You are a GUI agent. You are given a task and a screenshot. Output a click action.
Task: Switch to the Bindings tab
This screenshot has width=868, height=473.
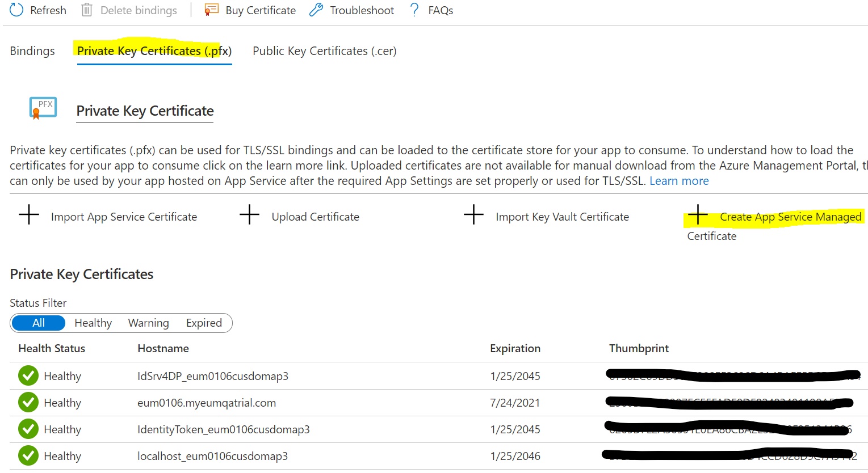(x=32, y=51)
